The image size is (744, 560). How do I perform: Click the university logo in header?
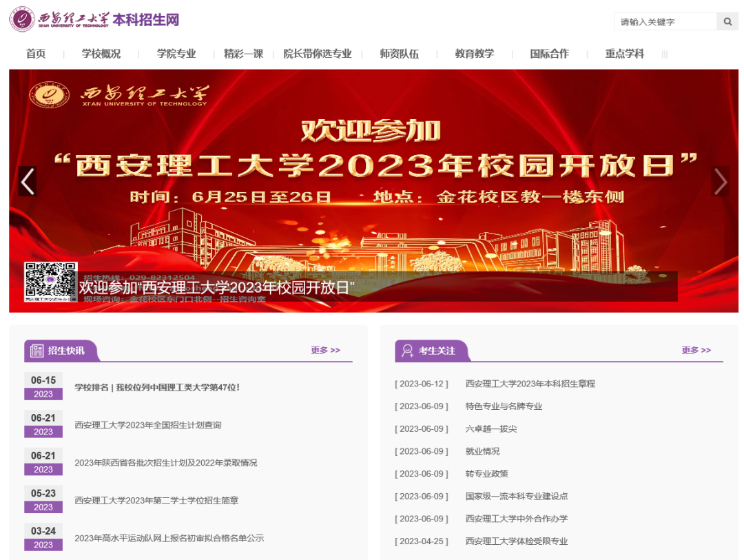[x=21, y=20]
